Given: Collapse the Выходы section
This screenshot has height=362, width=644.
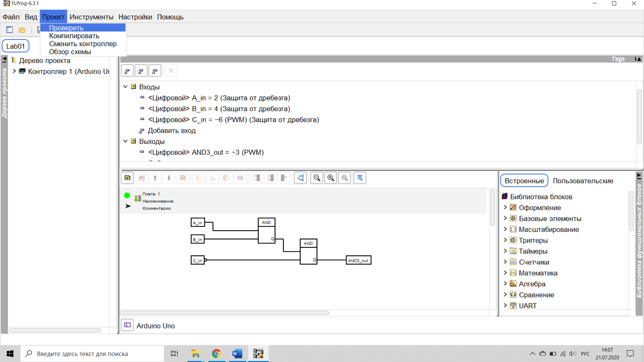Looking at the screenshot, I should point(125,141).
